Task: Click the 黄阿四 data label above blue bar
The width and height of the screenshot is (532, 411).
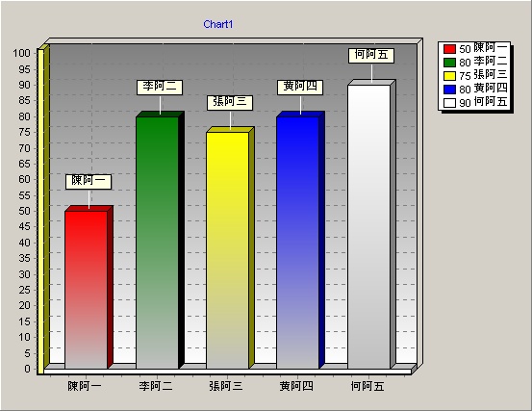Action: tap(300, 88)
